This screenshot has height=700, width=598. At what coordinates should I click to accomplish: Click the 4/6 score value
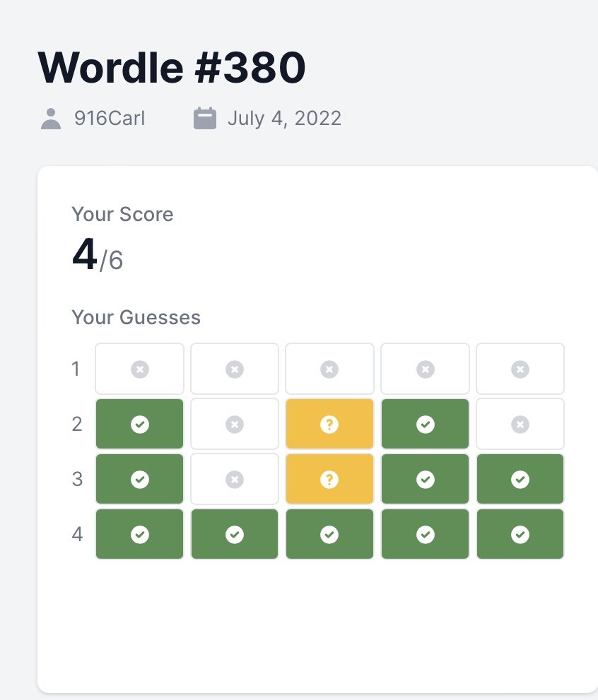tap(98, 255)
